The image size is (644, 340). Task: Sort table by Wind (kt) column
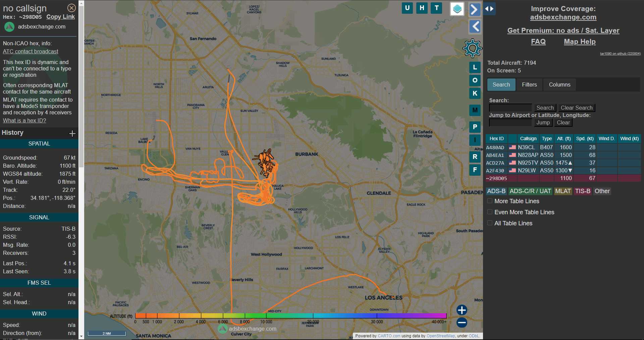(x=629, y=138)
